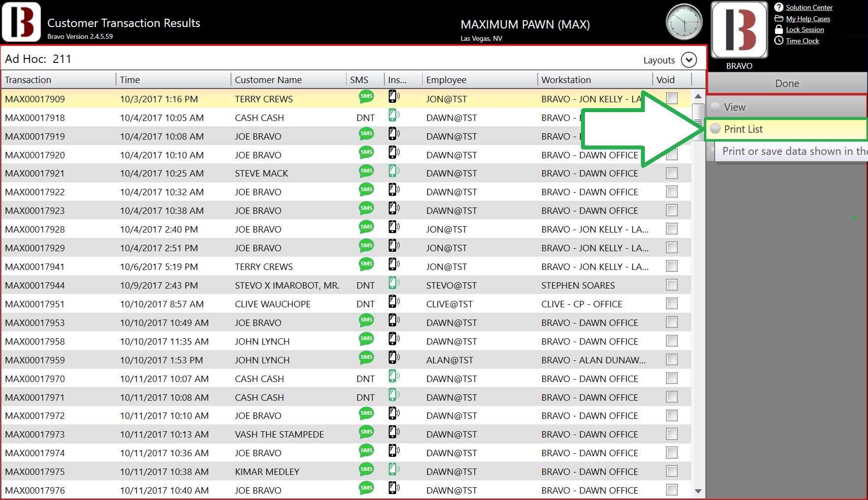Sort by Customer Name column header
Screen dimensions: 868x500
[289, 80]
